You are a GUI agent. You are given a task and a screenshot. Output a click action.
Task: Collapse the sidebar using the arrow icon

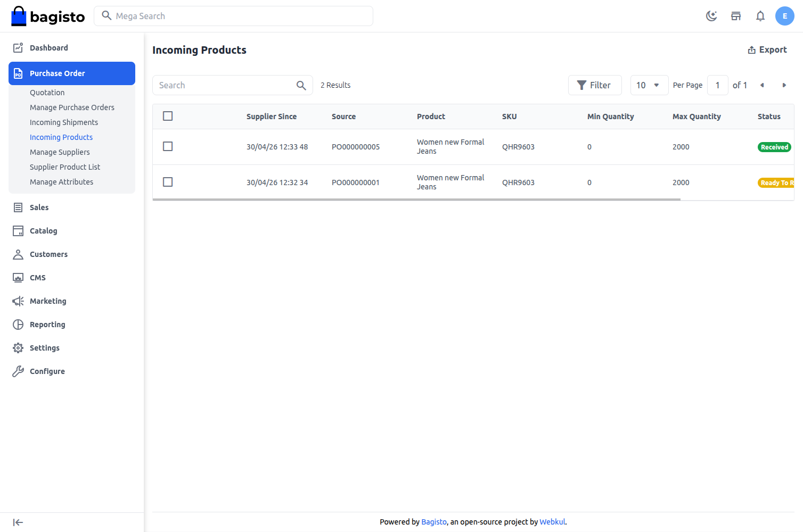[18, 522]
